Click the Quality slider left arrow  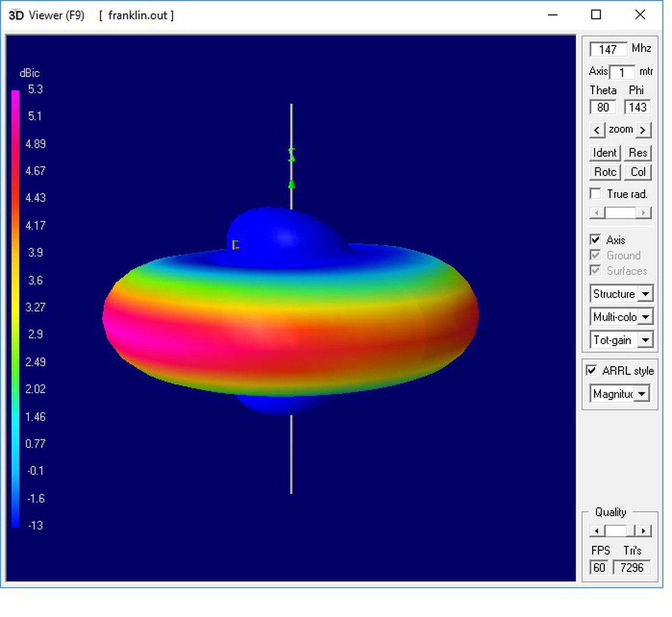click(596, 531)
